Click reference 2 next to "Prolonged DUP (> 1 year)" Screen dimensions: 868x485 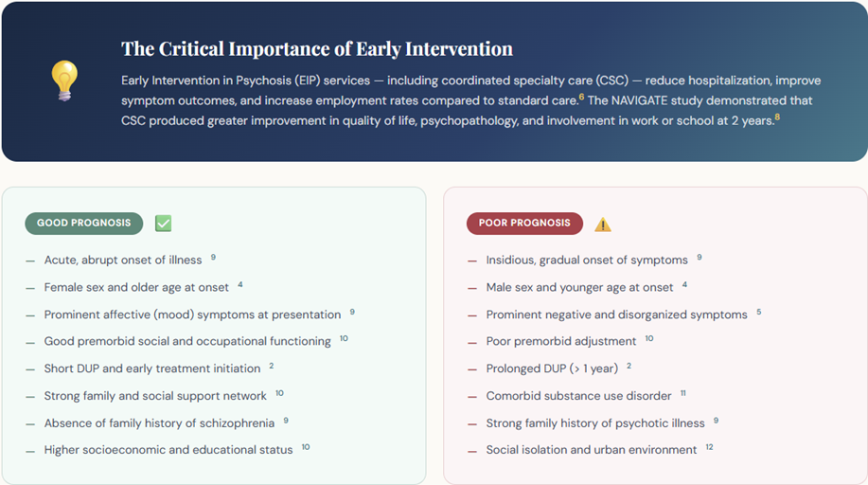[x=629, y=366]
